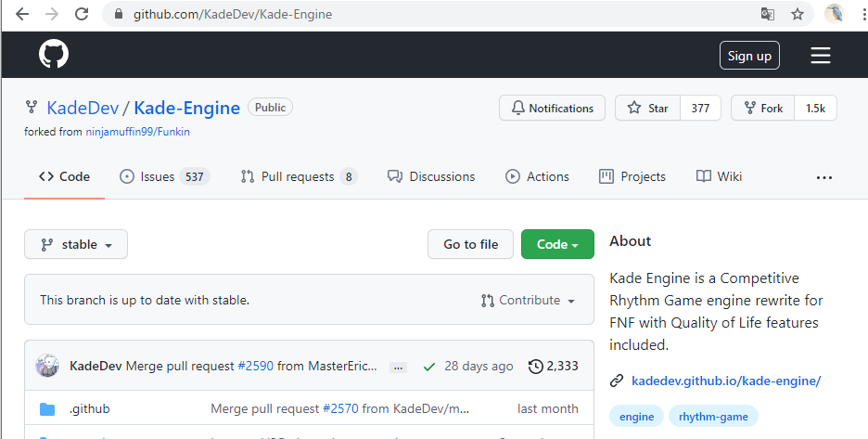Viewport: 868px width, 439px height.
Task: Reload the page in the browser
Action: [x=82, y=14]
